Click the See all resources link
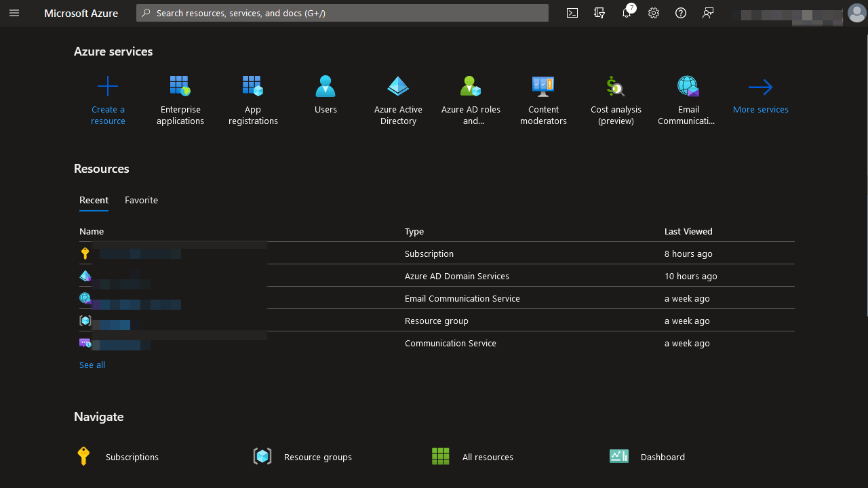 tap(92, 365)
